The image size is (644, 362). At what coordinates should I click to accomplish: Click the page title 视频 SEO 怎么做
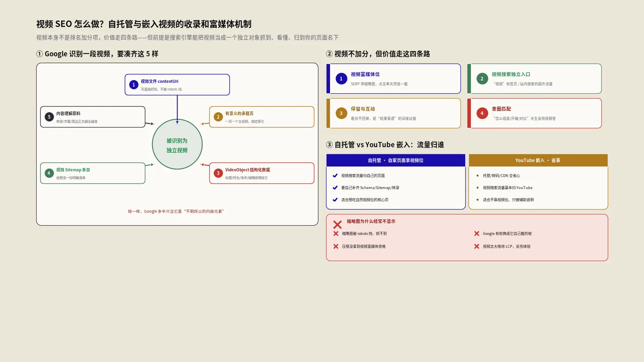coord(144,24)
